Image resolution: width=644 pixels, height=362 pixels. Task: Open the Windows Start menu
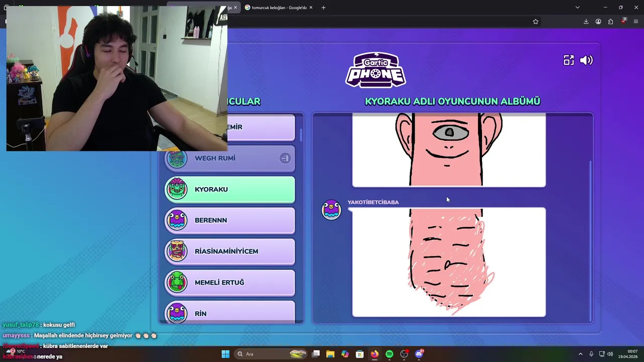tap(225, 354)
